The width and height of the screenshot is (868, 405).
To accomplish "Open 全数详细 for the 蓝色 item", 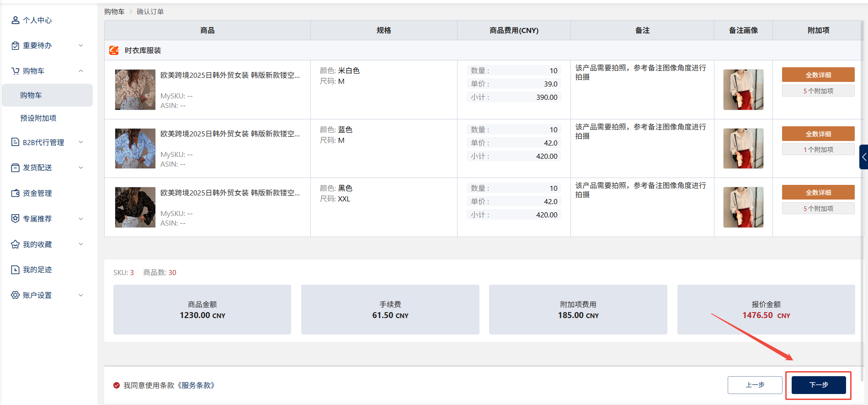I will point(818,134).
